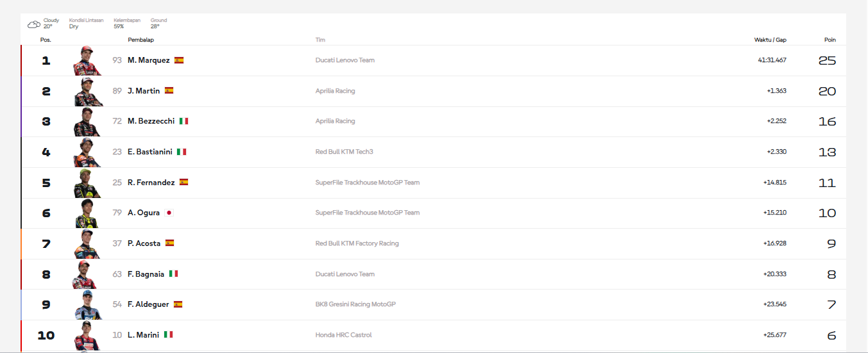Screen dimensions: 868x353
Task: Open M. Marquez rider portrait
Action: [x=87, y=61]
